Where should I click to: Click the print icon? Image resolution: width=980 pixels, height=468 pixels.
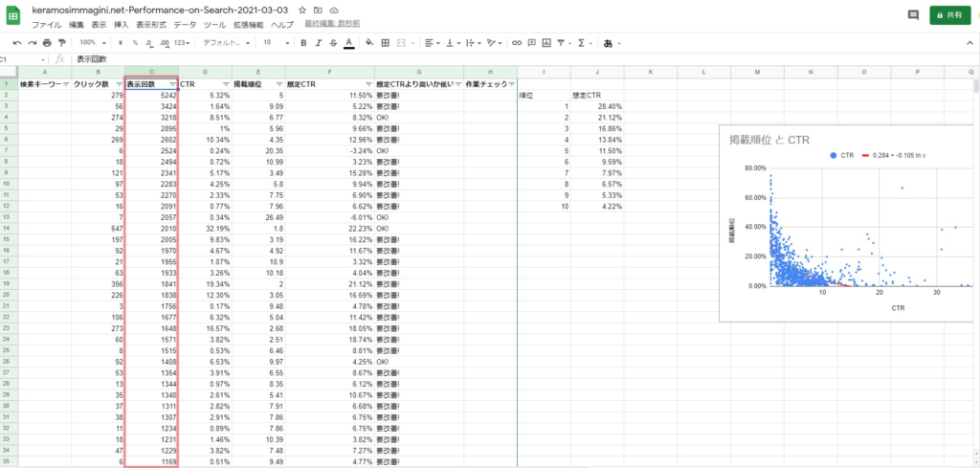tap(48, 43)
